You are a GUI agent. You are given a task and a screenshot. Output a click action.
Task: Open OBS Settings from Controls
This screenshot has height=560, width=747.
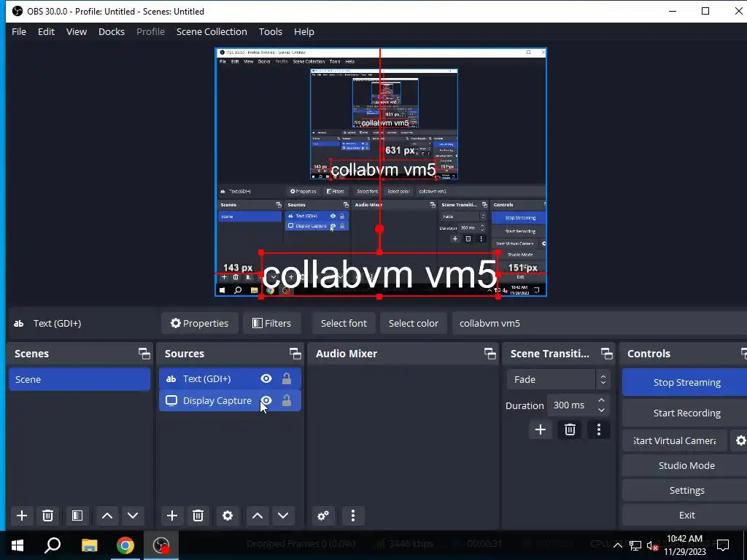click(686, 491)
